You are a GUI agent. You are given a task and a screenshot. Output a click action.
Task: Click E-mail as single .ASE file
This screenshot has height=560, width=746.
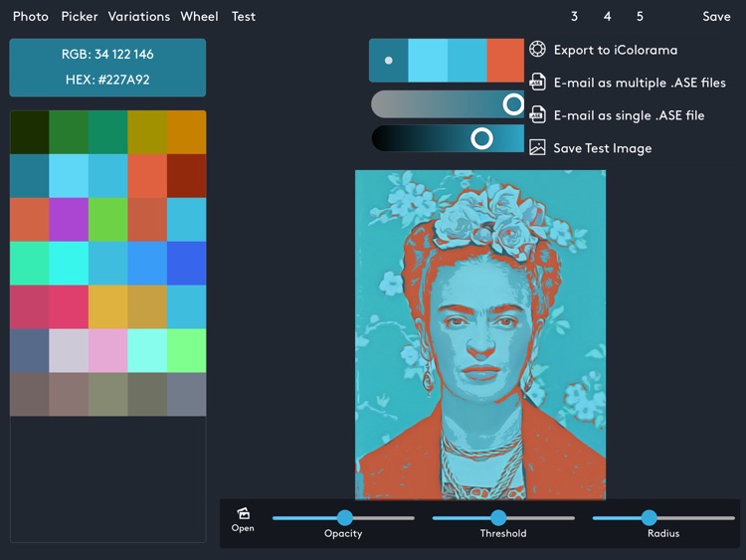click(629, 115)
